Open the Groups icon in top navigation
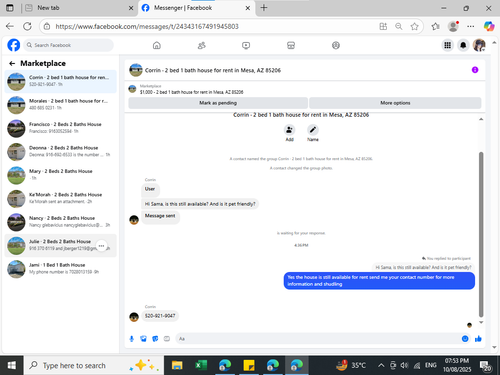This screenshot has width=500, height=375. pos(336,45)
